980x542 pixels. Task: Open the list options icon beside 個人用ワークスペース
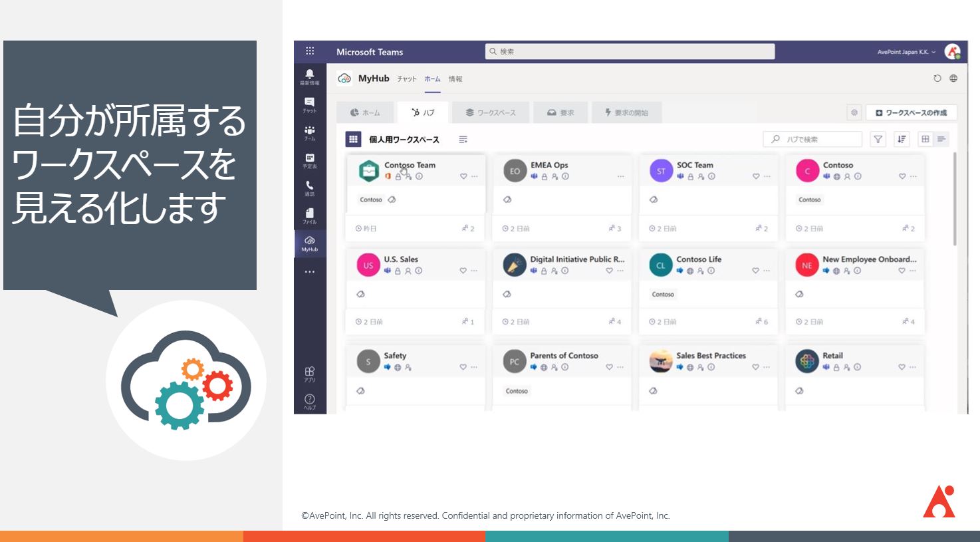pyautogui.click(x=463, y=140)
